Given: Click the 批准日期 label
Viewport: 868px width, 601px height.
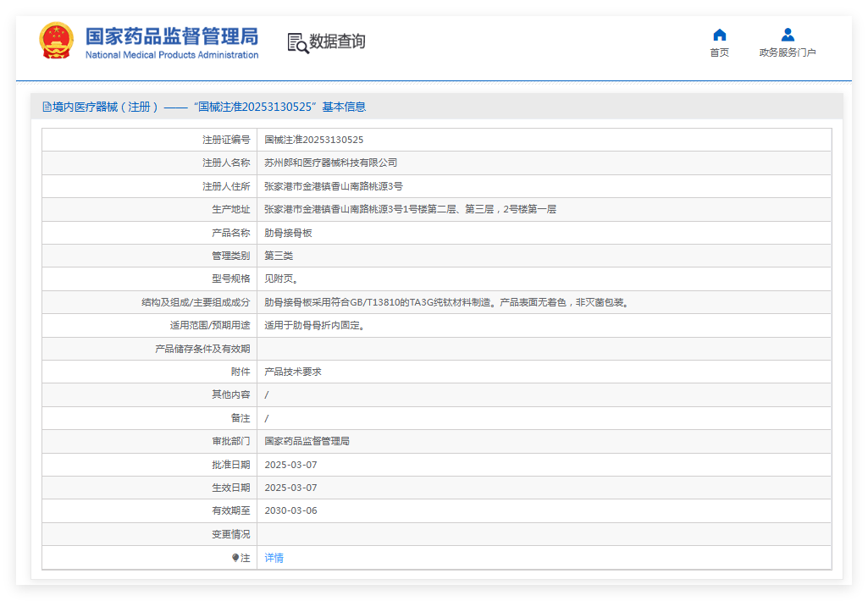Looking at the screenshot, I should point(231,465).
